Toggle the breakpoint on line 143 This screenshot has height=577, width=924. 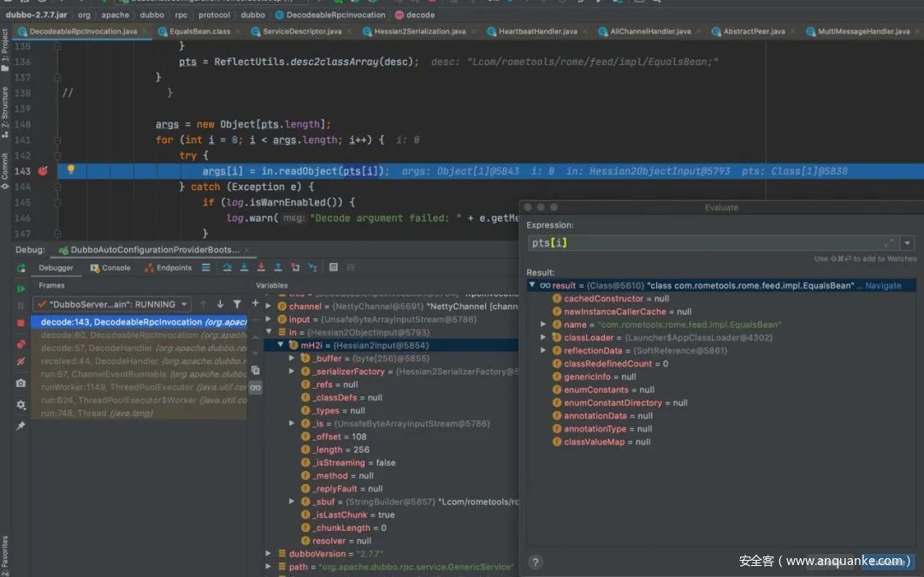(44, 171)
